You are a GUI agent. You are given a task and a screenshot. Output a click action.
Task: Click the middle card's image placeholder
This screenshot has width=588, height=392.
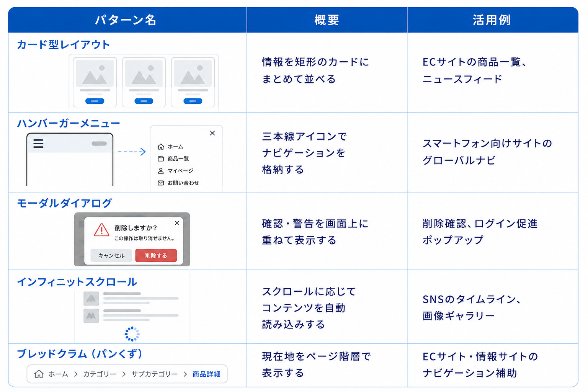pyautogui.click(x=144, y=73)
